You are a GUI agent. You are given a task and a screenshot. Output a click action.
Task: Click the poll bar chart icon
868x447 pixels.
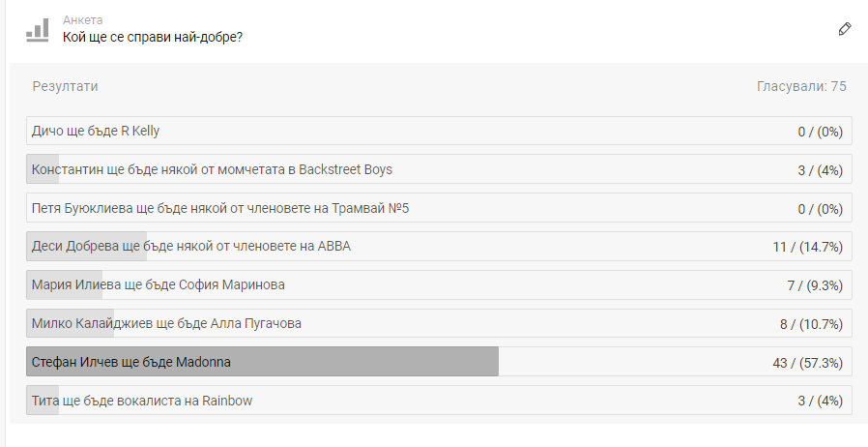(x=37, y=30)
